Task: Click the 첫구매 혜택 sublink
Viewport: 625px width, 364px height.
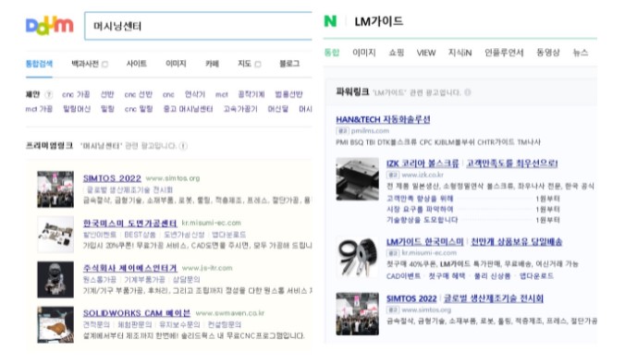Action: click(x=447, y=275)
